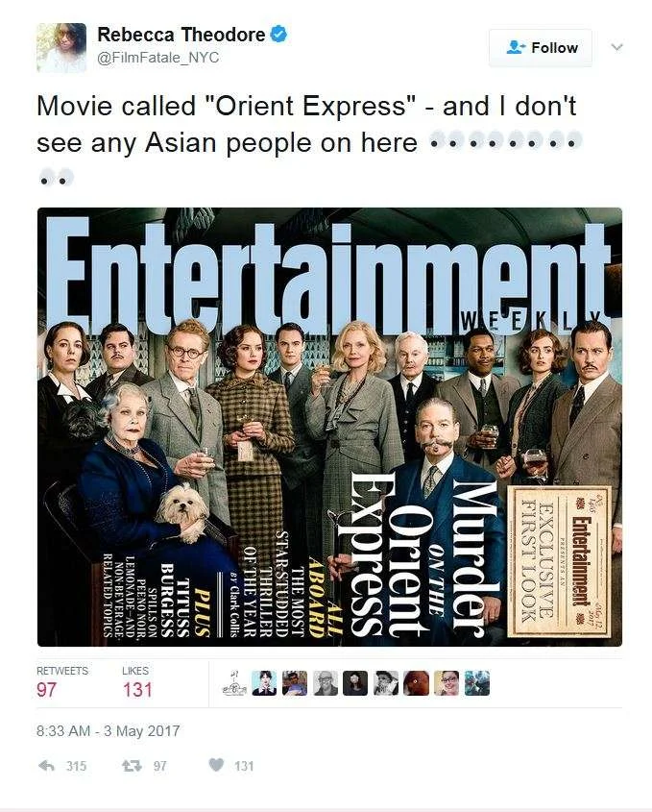Click the blue verified badge
Screen dimensions: 652x812
pos(278,35)
